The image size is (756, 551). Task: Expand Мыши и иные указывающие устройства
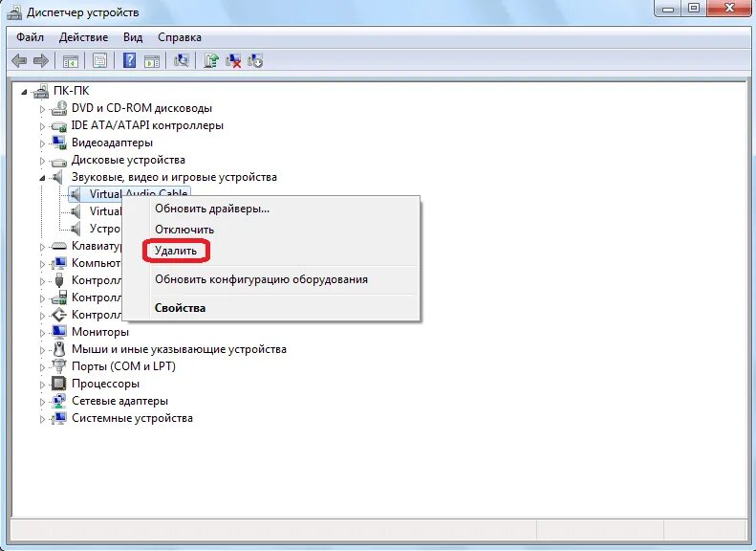click(x=42, y=350)
